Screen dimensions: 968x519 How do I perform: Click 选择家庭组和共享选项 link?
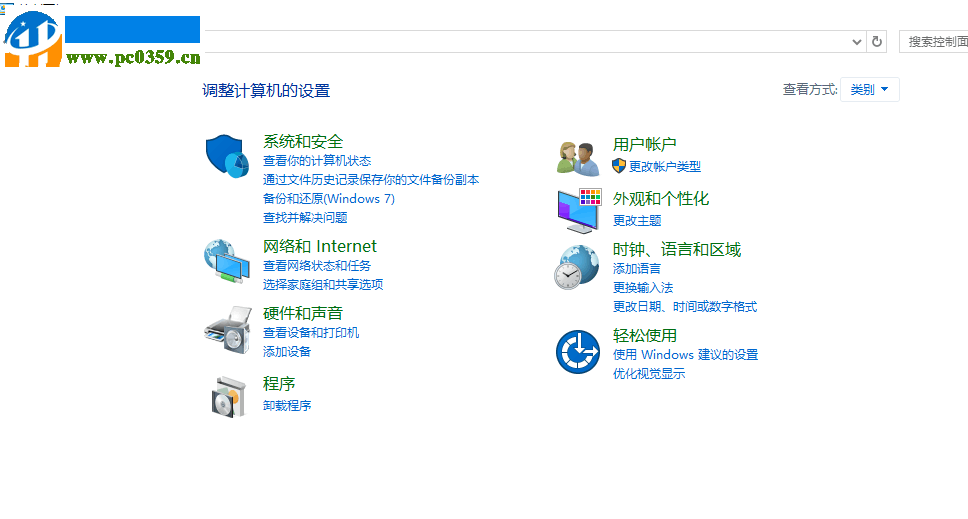click(x=323, y=284)
